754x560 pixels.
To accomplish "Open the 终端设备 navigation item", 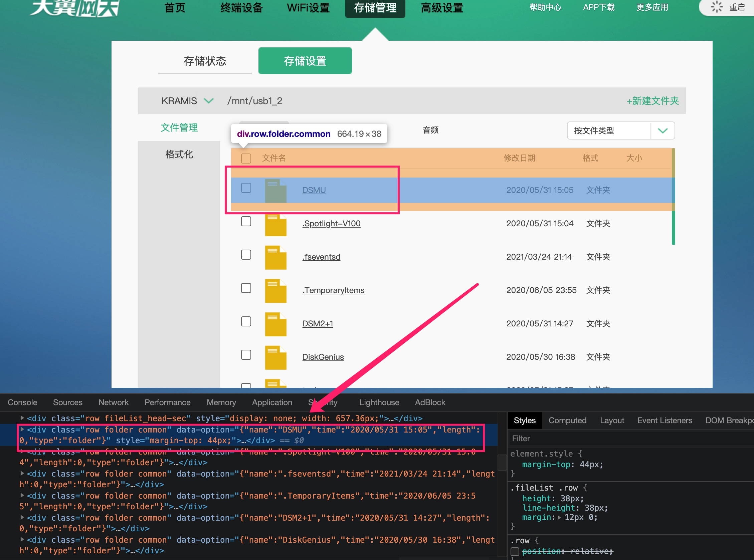I will coord(241,7).
